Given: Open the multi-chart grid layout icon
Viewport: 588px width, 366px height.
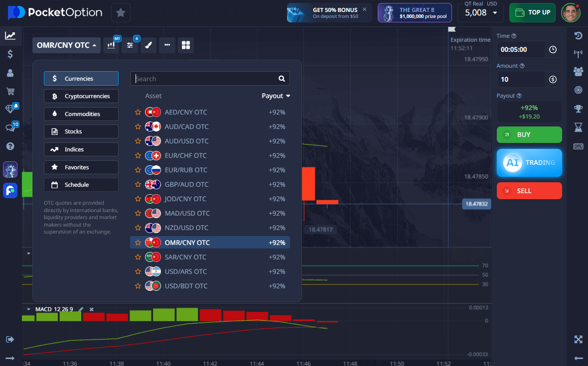Looking at the screenshot, I should [186, 45].
